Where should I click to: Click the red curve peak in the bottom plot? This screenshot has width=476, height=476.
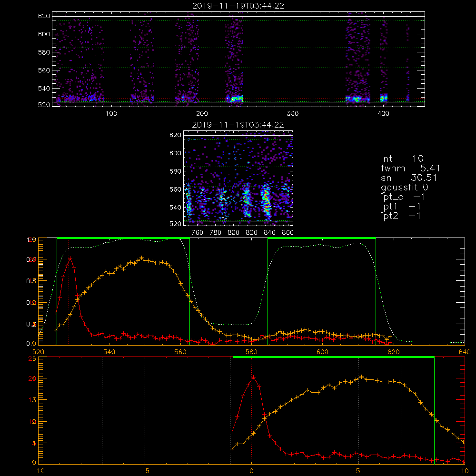coord(254,377)
